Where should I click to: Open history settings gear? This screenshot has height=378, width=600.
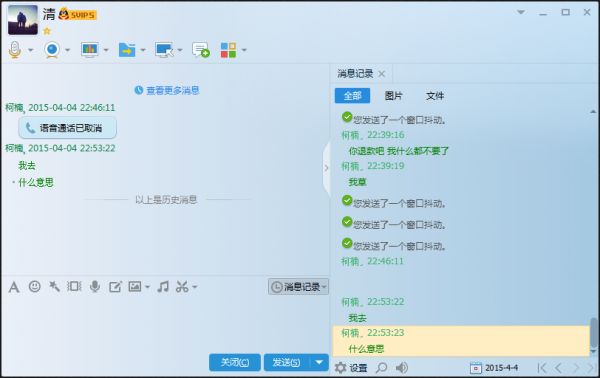(x=341, y=368)
